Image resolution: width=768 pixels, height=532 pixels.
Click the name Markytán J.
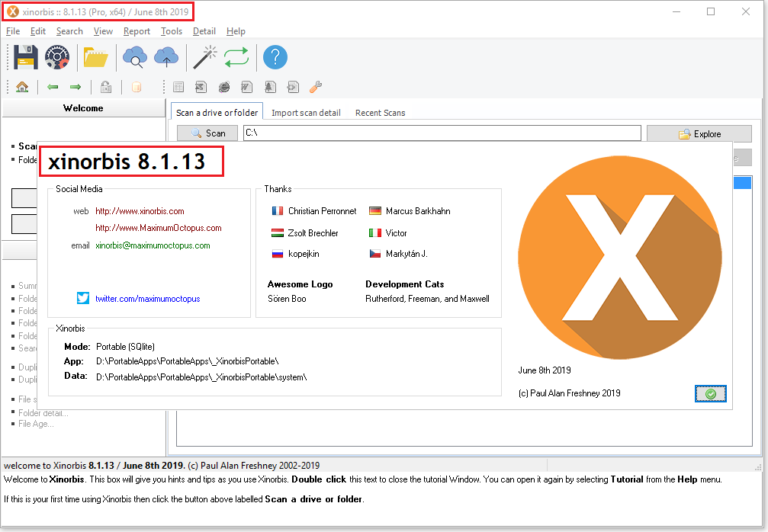pos(406,254)
